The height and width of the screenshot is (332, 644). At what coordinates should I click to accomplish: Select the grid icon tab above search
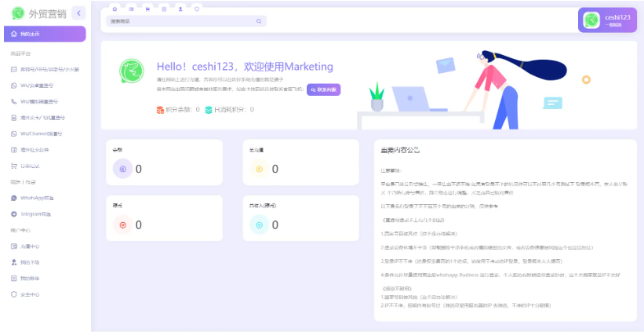click(131, 9)
